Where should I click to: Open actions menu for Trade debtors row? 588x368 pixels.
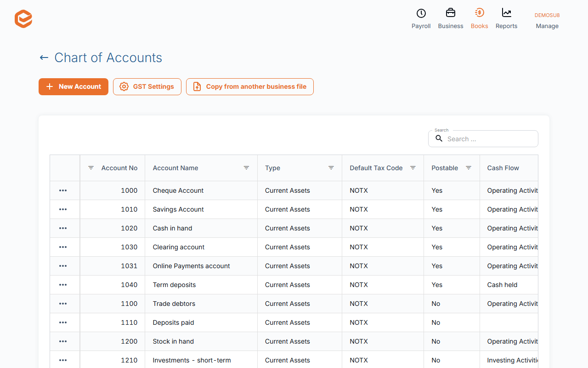pos(63,304)
